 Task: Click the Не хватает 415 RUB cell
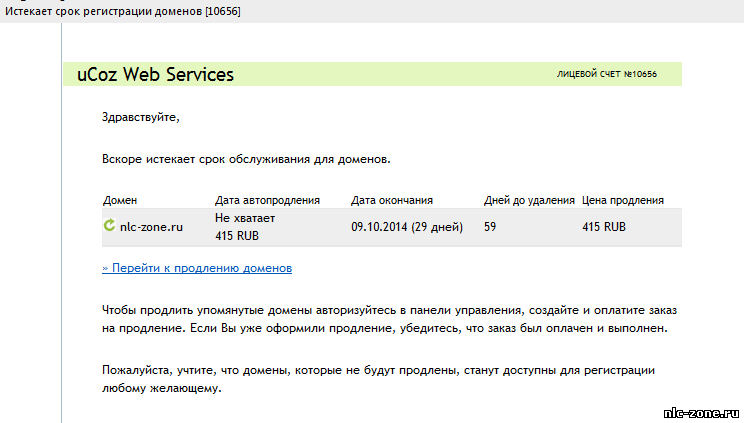pyautogui.click(x=245, y=227)
